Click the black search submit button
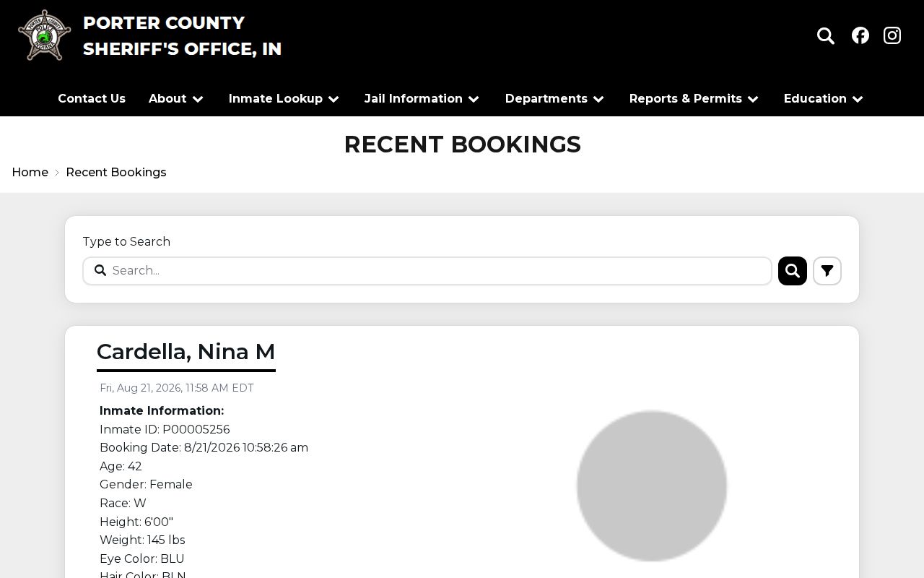Image resolution: width=924 pixels, height=578 pixels. pyautogui.click(x=793, y=271)
